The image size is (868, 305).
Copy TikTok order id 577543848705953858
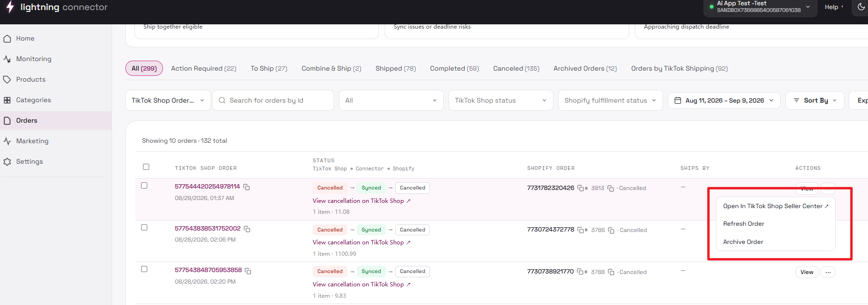(248, 271)
